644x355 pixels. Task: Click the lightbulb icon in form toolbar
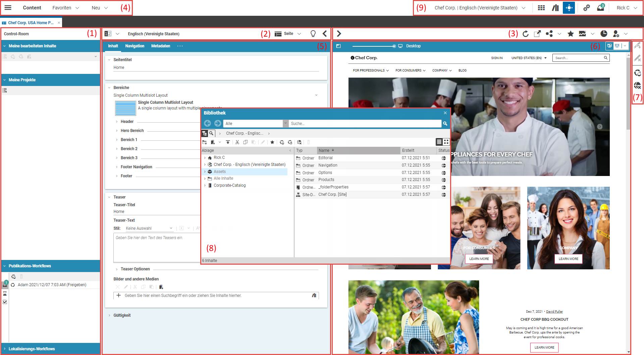pyautogui.click(x=313, y=34)
